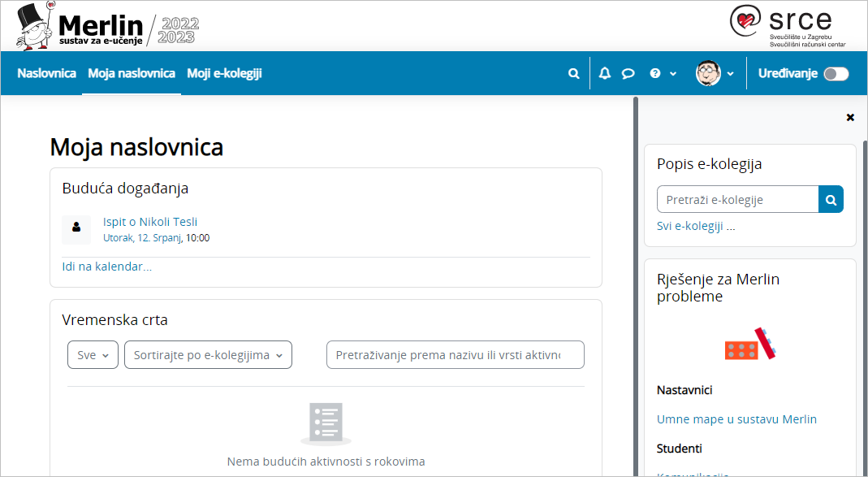Image resolution: width=868 pixels, height=477 pixels.
Task: Click the timeline activity search field
Action: click(x=455, y=355)
